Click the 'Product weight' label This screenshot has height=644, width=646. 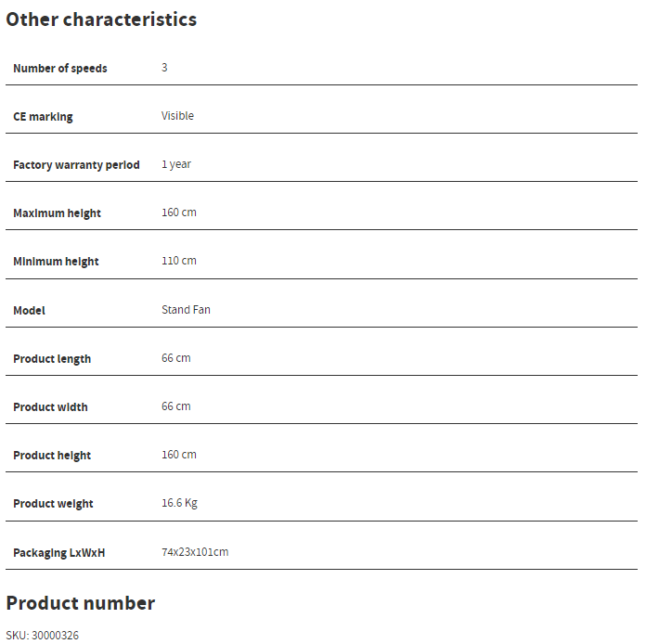pos(53,504)
